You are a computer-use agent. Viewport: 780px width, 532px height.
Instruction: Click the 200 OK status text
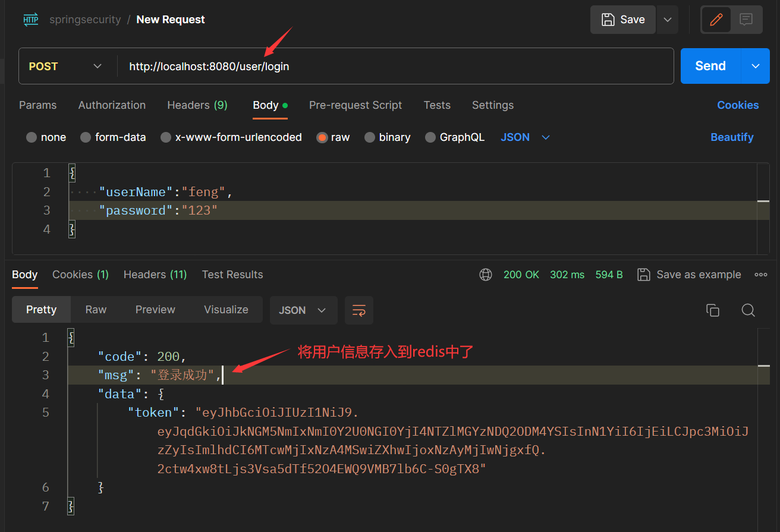coord(521,275)
